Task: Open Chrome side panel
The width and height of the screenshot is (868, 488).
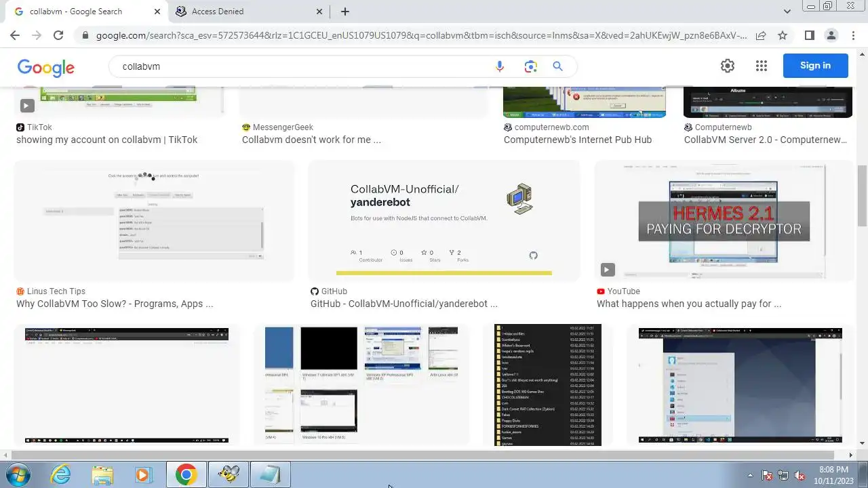Action: click(809, 35)
